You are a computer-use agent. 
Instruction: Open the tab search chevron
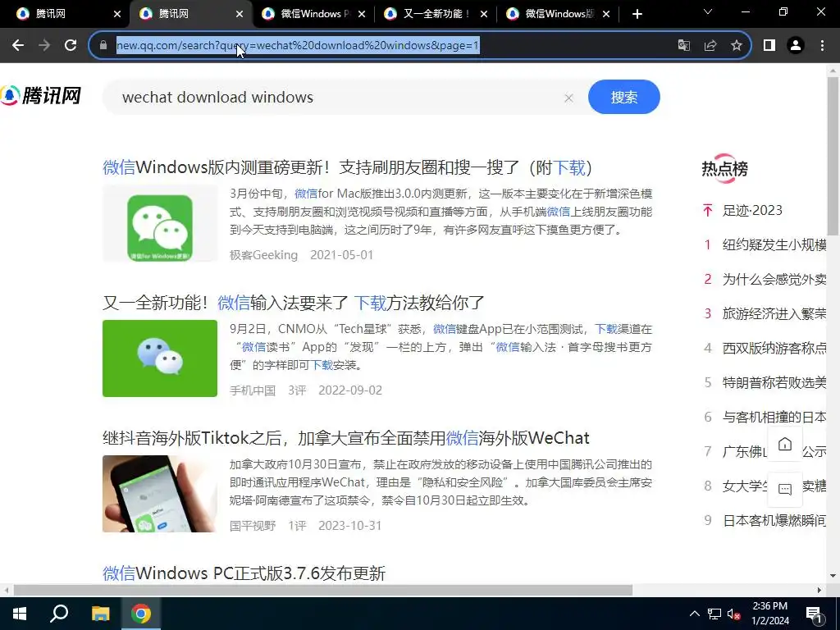708,12
